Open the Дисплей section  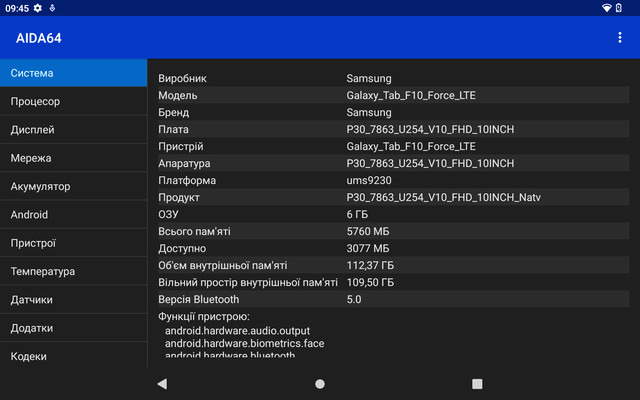pyautogui.click(x=73, y=130)
